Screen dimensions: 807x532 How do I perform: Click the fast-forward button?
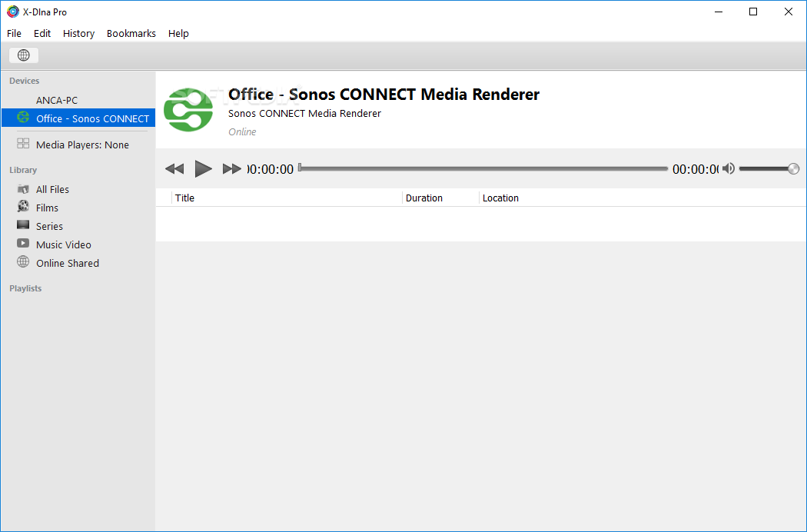(231, 169)
